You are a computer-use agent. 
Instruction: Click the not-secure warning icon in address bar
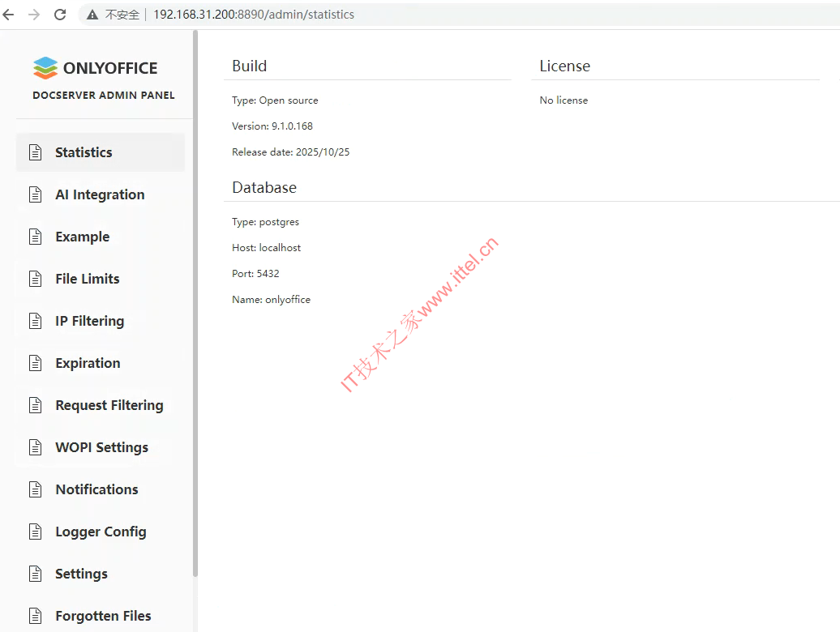tap(93, 15)
